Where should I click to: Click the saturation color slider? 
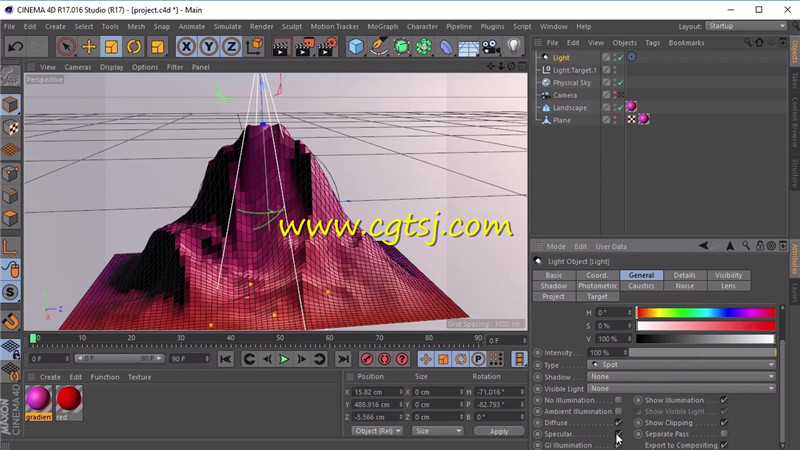point(706,326)
